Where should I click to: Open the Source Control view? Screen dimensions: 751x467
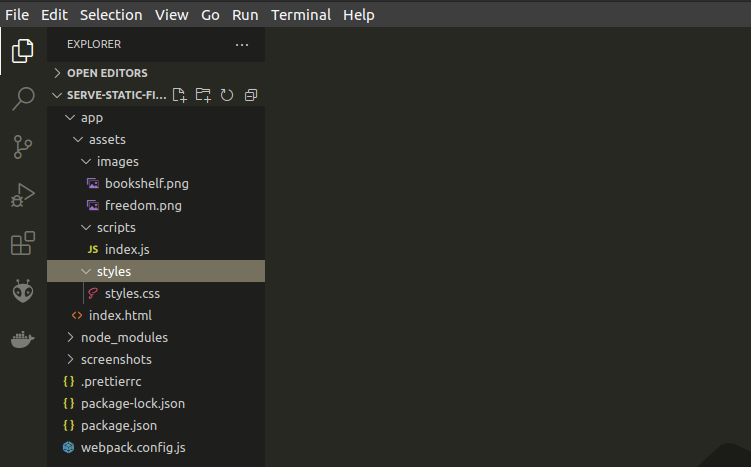pos(23,147)
